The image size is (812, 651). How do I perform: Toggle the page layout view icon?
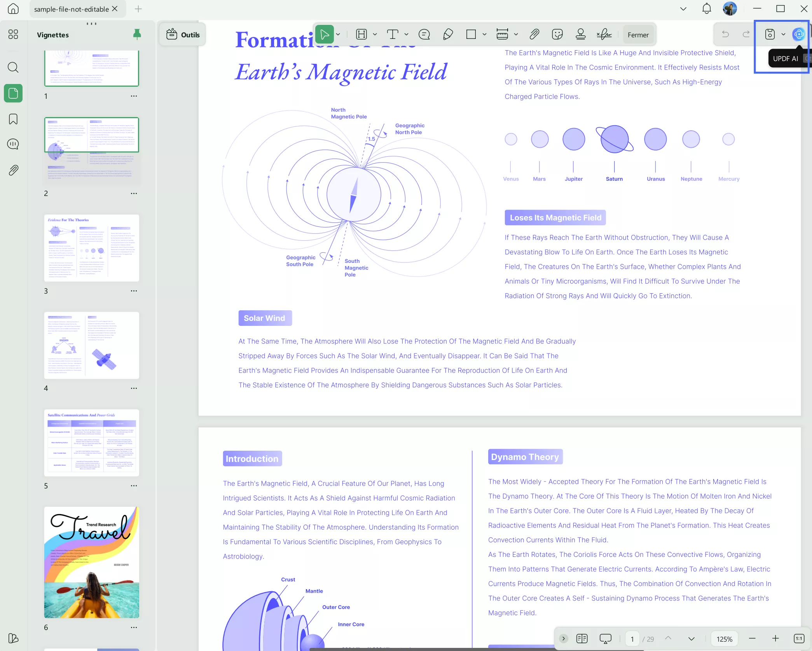coord(582,638)
